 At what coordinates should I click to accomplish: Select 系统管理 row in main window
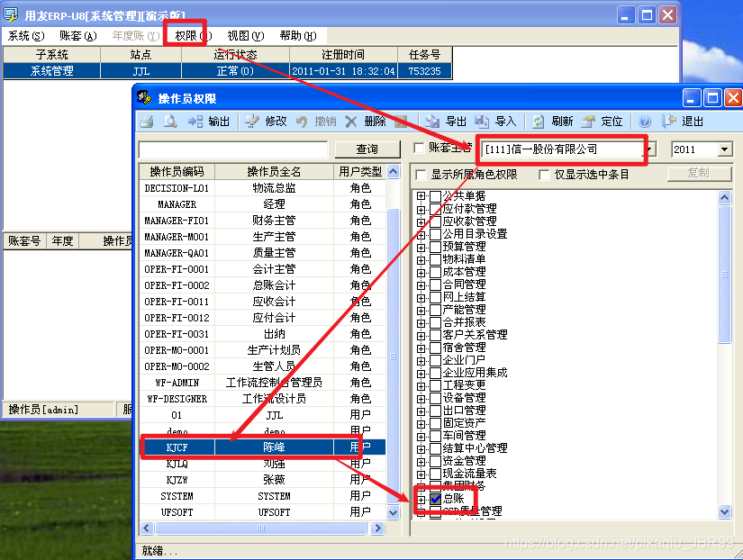(228, 71)
